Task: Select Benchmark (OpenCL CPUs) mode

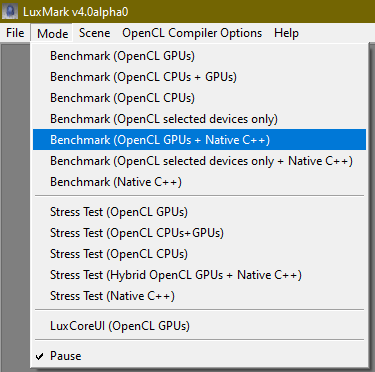Action: tap(199, 98)
